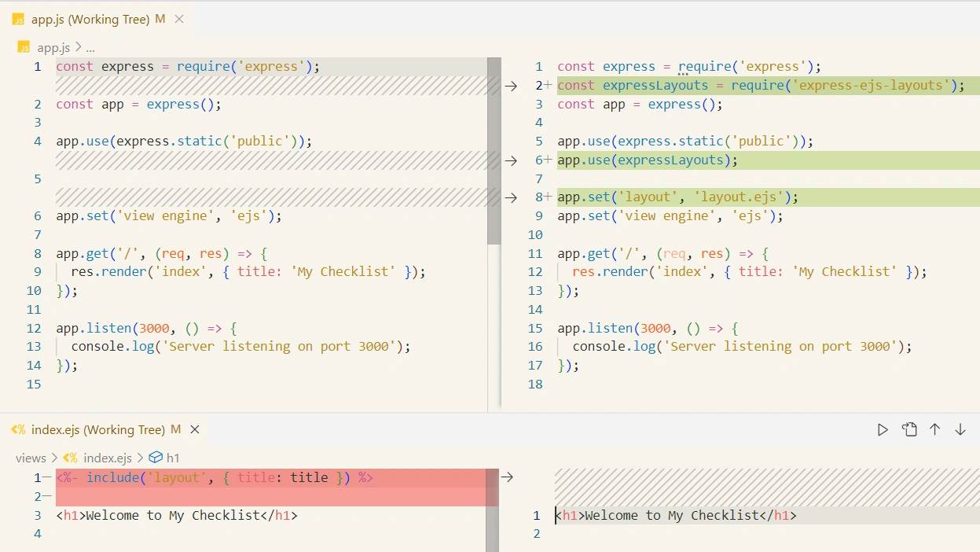Click "console.log('Server listening on port 3000');" in modified pane
The width and height of the screenshot is (980, 552).
pos(743,347)
